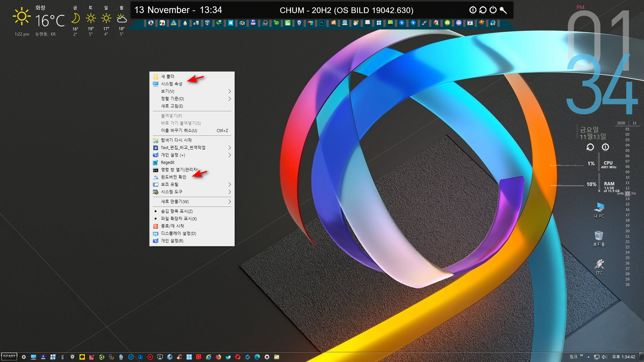The height and width of the screenshot is (362, 644).
Task: Choose 시스템 속성 from context menu
Action: point(192,84)
